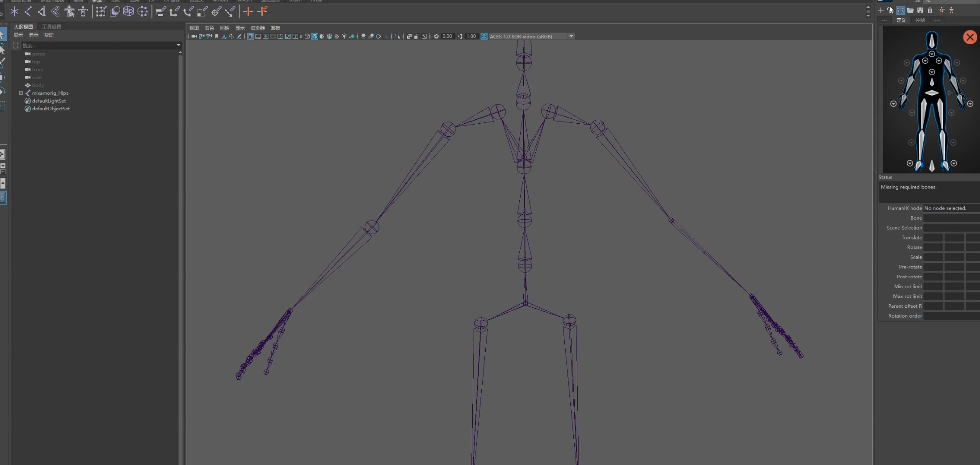Toggle the color management ON button
The width and height of the screenshot is (980, 465).
tap(484, 37)
